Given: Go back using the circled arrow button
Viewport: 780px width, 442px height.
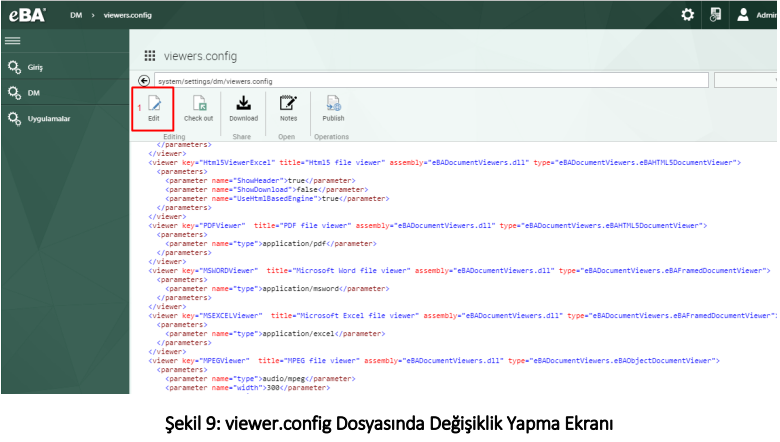Looking at the screenshot, I should tap(144, 80).
